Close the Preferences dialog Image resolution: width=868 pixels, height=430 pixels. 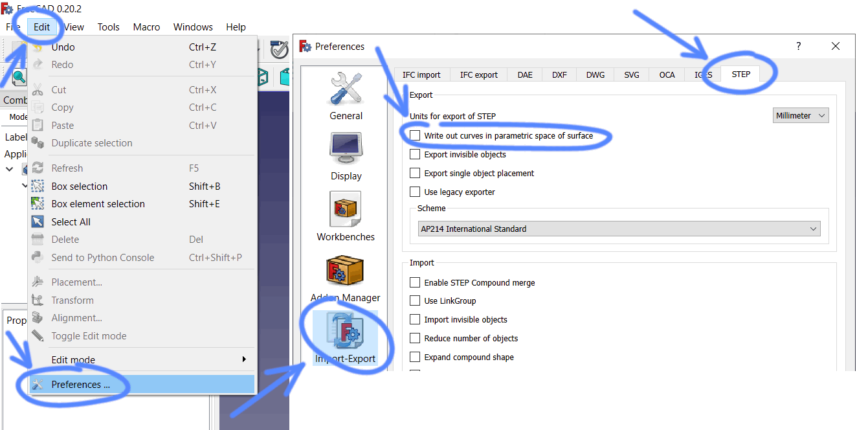tap(836, 47)
